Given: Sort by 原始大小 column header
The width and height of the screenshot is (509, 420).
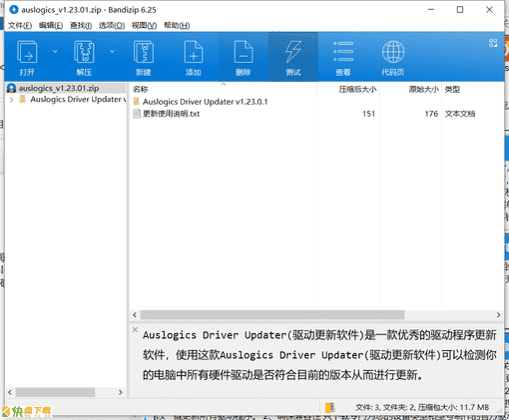Looking at the screenshot, I should click(x=423, y=89).
